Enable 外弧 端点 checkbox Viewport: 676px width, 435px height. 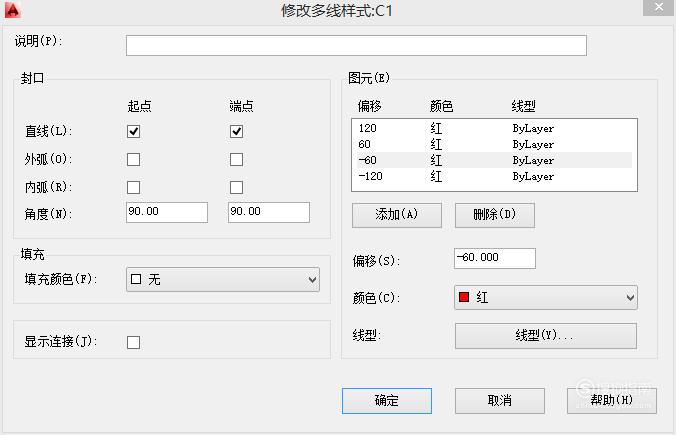click(x=236, y=160)
